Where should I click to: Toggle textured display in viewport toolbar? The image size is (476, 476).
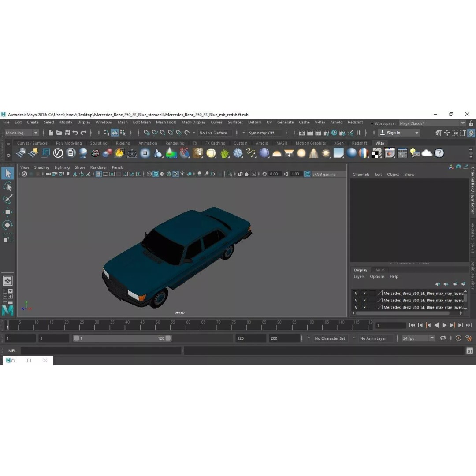(x=176, y=174)
